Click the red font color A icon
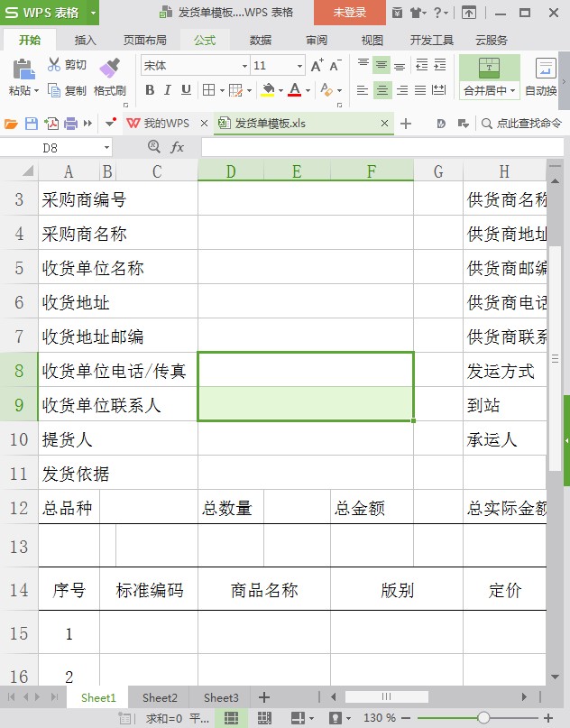 (x=294, y=89)
